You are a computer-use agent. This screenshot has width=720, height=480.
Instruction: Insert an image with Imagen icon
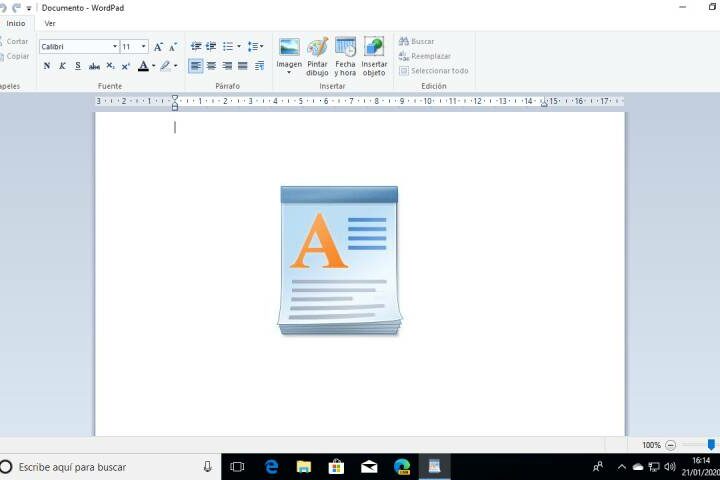289,47
